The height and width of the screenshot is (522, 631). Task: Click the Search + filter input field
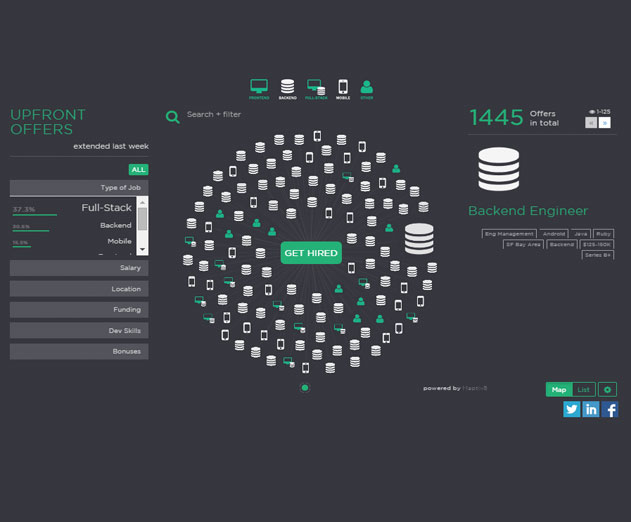(x=214, y=115)
